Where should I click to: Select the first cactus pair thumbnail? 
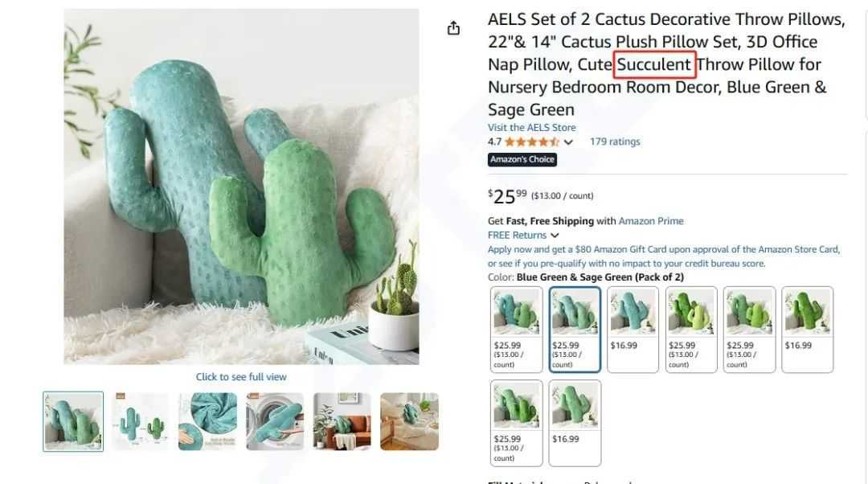73,421
